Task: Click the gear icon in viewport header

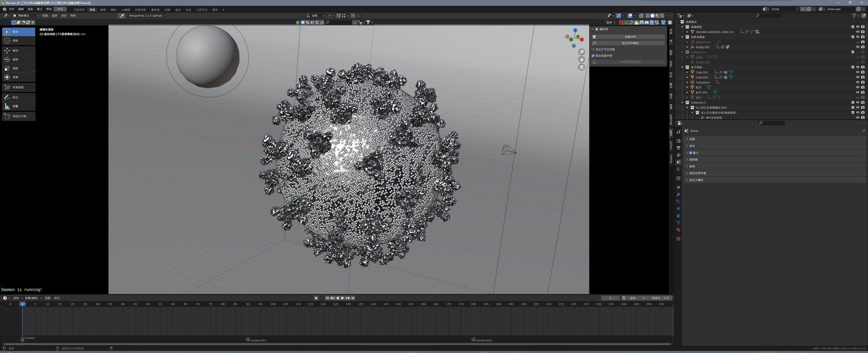Action: point(670,22)
